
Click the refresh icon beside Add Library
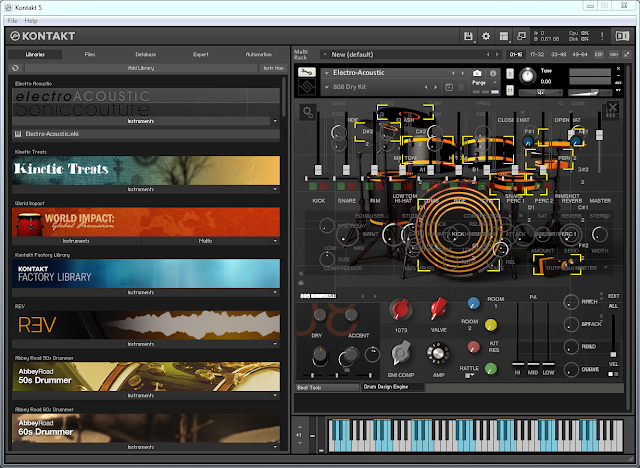[x=15, y=68]
